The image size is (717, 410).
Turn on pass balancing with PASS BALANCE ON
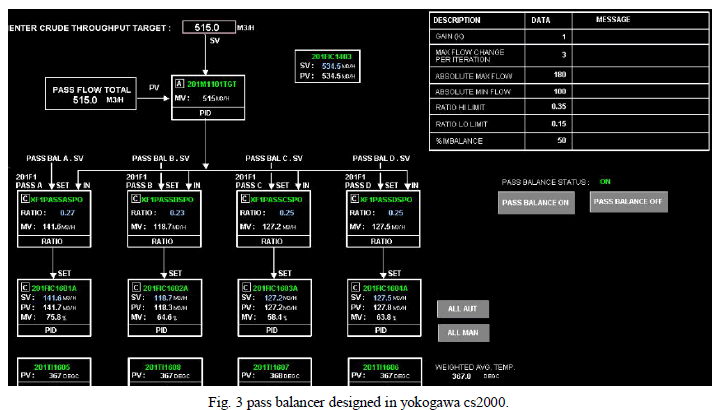[x=538, y=201]
